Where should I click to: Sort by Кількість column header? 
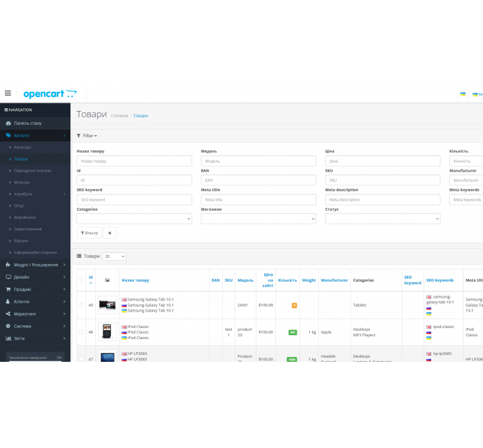[x=288, y=281]
